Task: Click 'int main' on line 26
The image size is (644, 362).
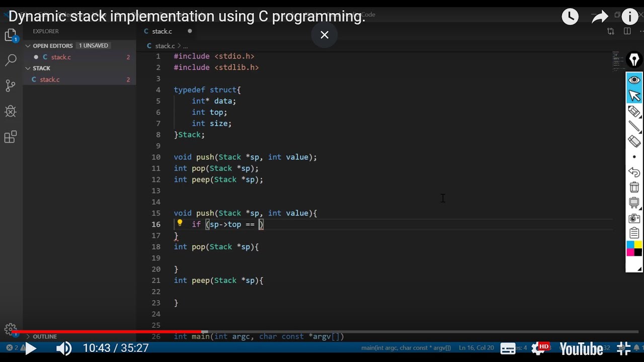Action: tap(191, 336)
